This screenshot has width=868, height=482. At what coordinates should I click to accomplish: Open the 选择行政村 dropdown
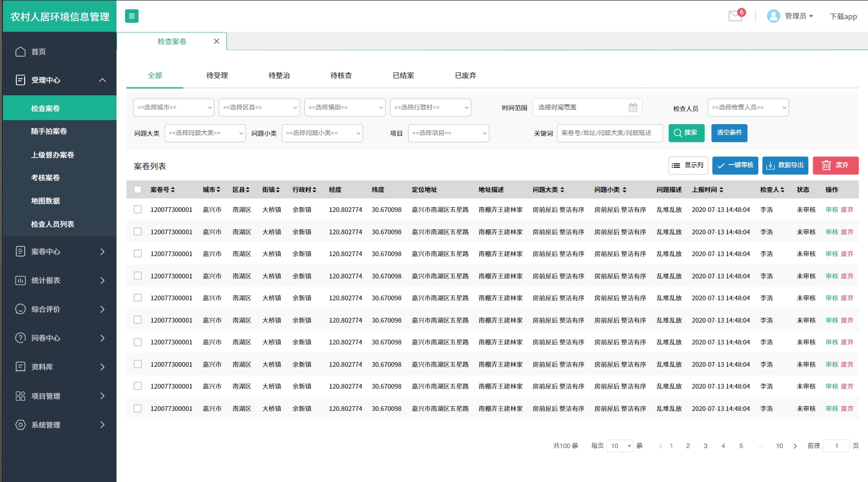pos(431,107)
